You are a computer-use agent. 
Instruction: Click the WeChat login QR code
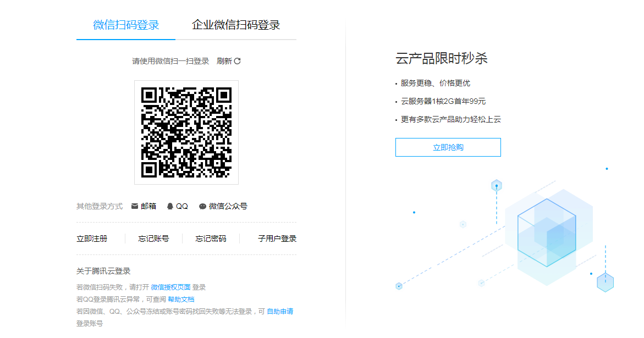pos(186,132)
